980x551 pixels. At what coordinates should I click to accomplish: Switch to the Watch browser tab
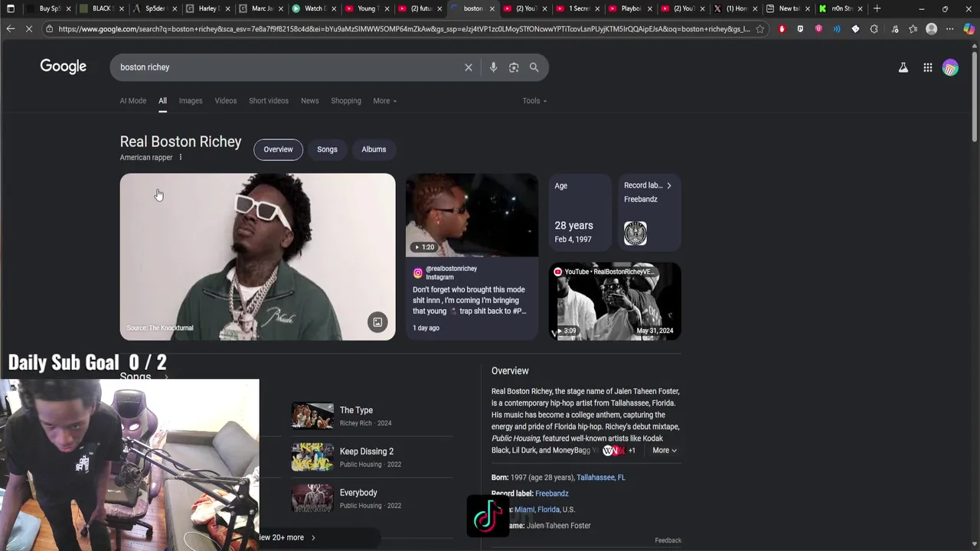coord(313,8)
